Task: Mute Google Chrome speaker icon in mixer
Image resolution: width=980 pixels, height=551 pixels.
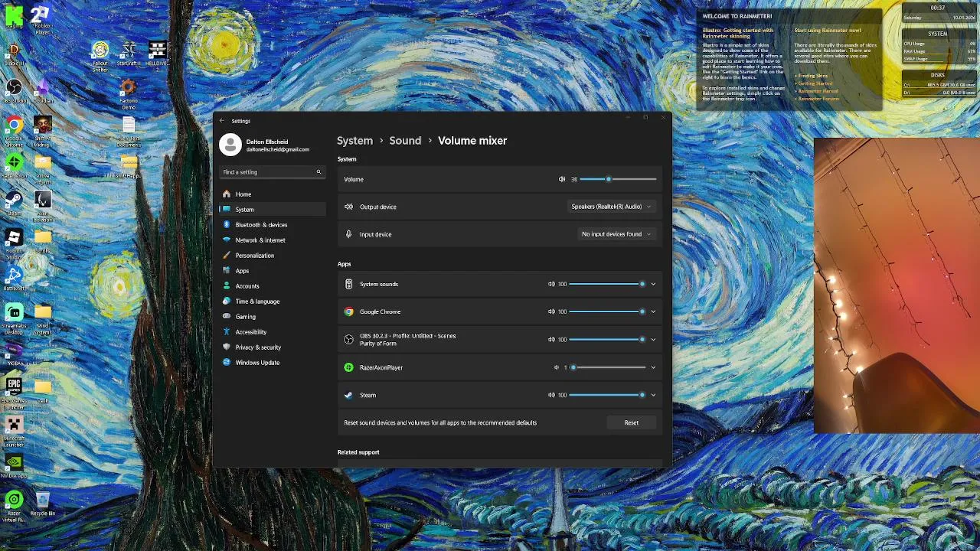Action: (x=551, y=311)
